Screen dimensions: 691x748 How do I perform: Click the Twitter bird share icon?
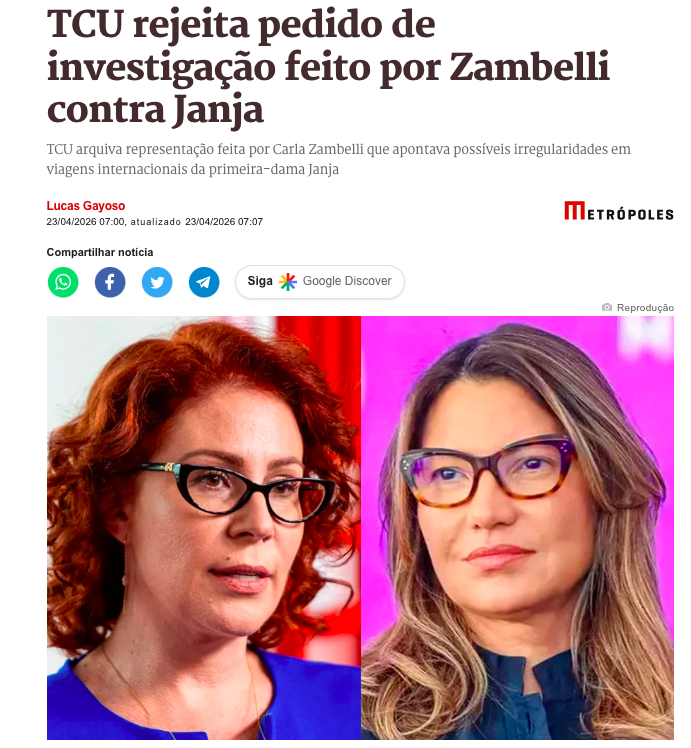[x=157, y=282]
